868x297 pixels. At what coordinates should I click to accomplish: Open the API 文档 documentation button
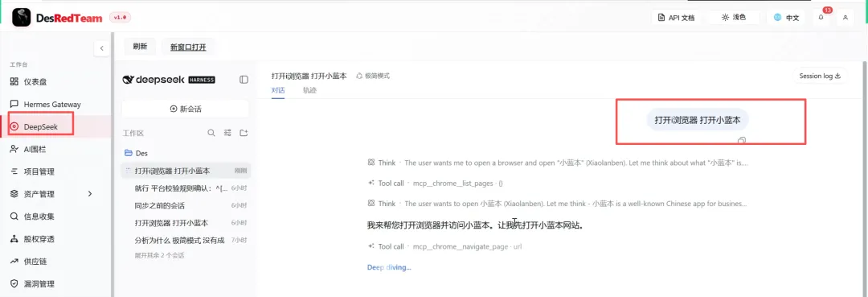676,17
